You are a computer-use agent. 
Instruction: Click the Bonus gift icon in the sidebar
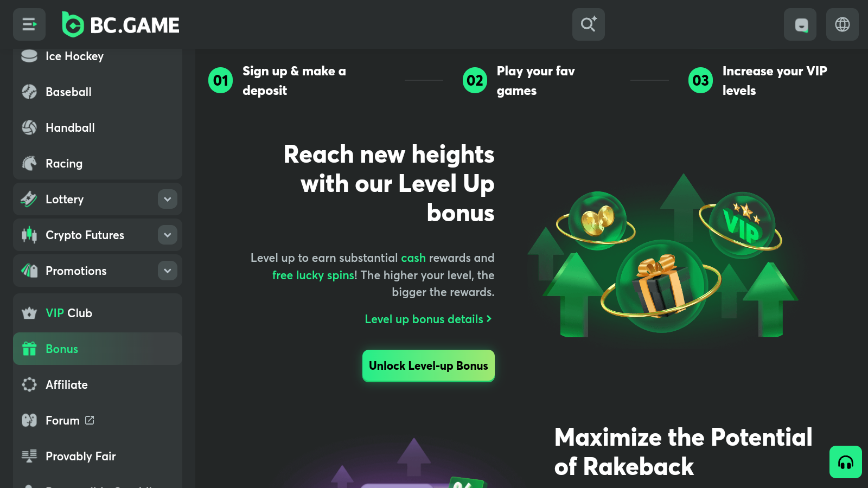click(29, 349)
